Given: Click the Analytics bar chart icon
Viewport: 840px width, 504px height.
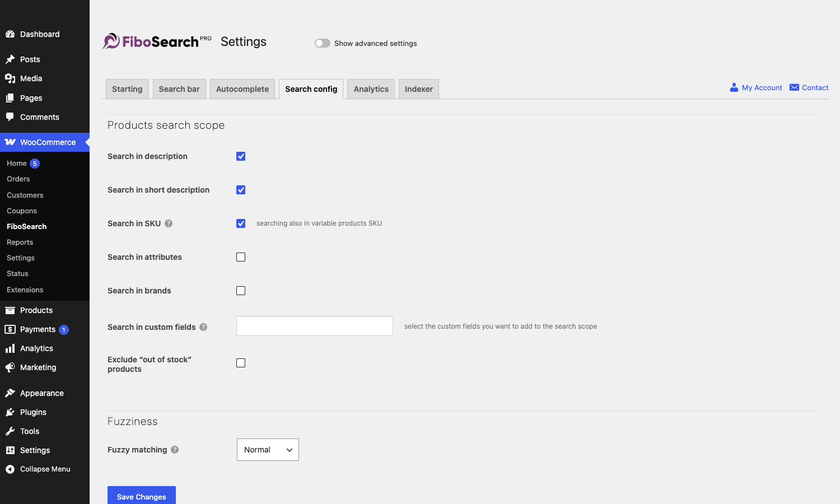Looking at the screenshot, I should point(10,348).
